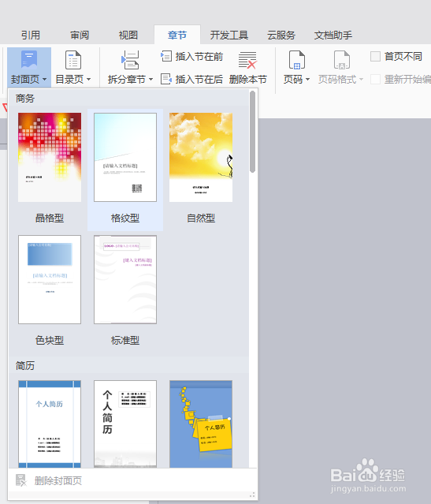Expand the 页码格式 dropdown arrow
This screenshot has height=504, width=431.
coord(361,80)
